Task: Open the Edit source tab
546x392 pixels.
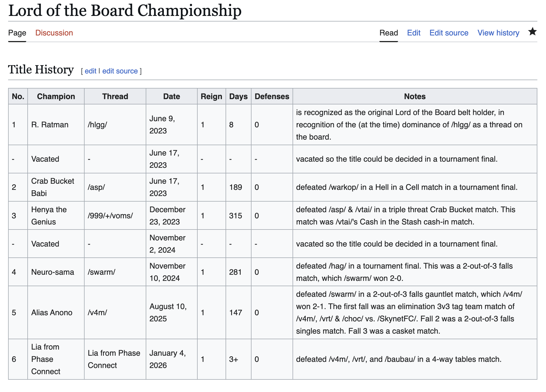Action: coord(449,33)
